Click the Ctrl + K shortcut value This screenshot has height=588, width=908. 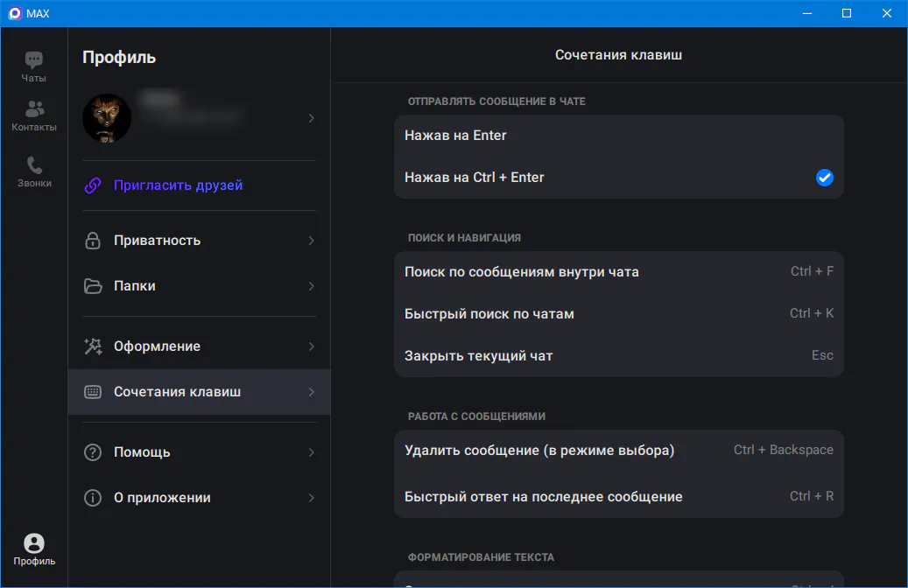point(812,313)
